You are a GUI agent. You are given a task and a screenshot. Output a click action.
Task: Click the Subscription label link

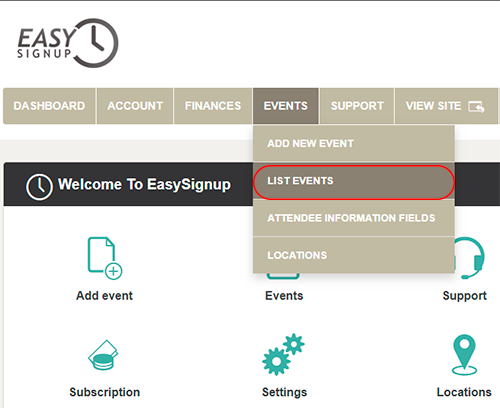[x=104, y=392]
